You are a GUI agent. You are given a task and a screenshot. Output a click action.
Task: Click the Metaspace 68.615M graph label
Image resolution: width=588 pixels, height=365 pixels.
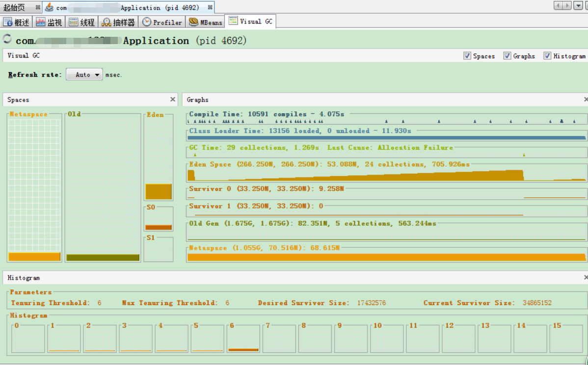(x=264, y=248)
